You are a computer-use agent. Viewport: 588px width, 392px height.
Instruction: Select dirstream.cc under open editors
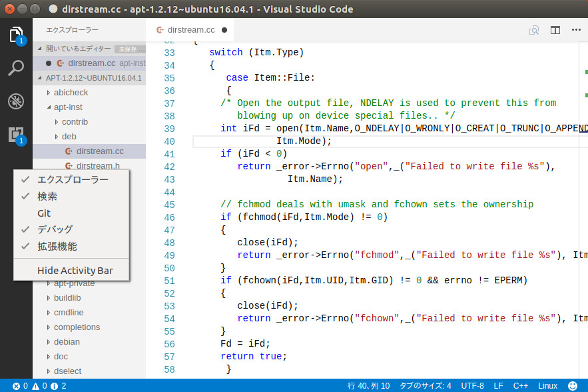tap(89, 63)
